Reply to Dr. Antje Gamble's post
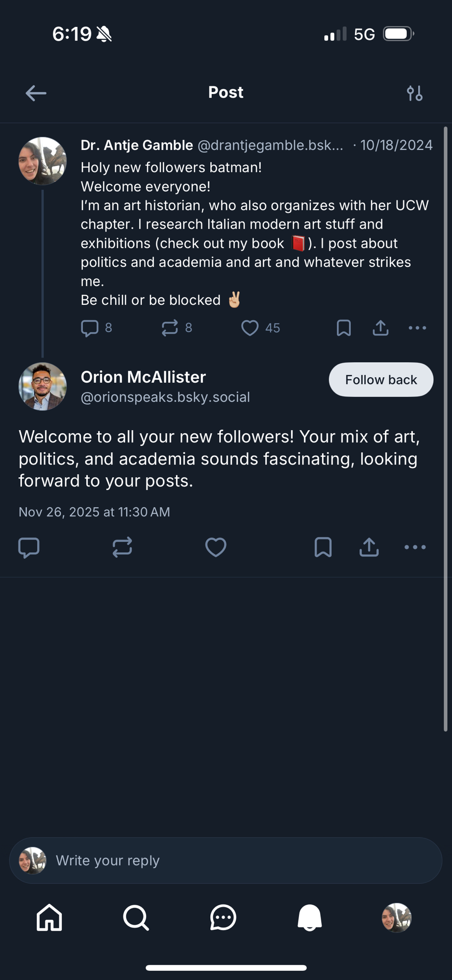The image size is (452, 980). pos(90,328)
